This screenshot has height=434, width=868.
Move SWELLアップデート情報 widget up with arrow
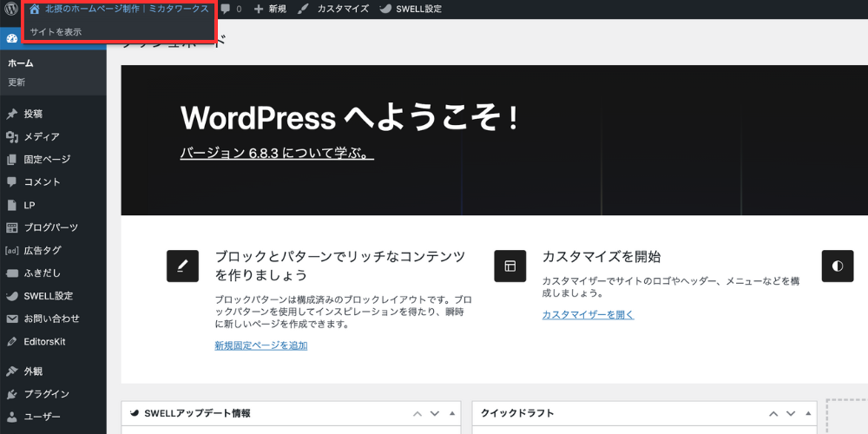tap(418, 413)
